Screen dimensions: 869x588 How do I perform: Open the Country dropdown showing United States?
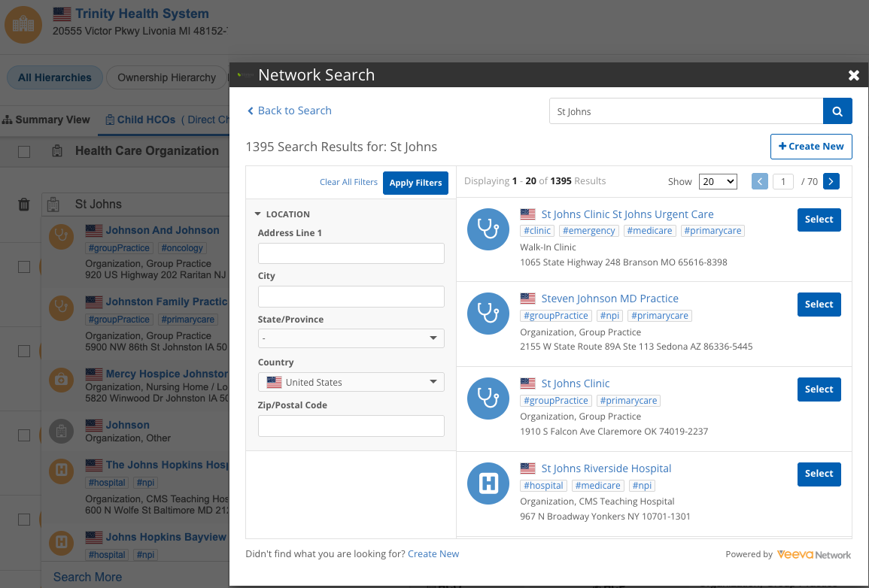[351, 382]
